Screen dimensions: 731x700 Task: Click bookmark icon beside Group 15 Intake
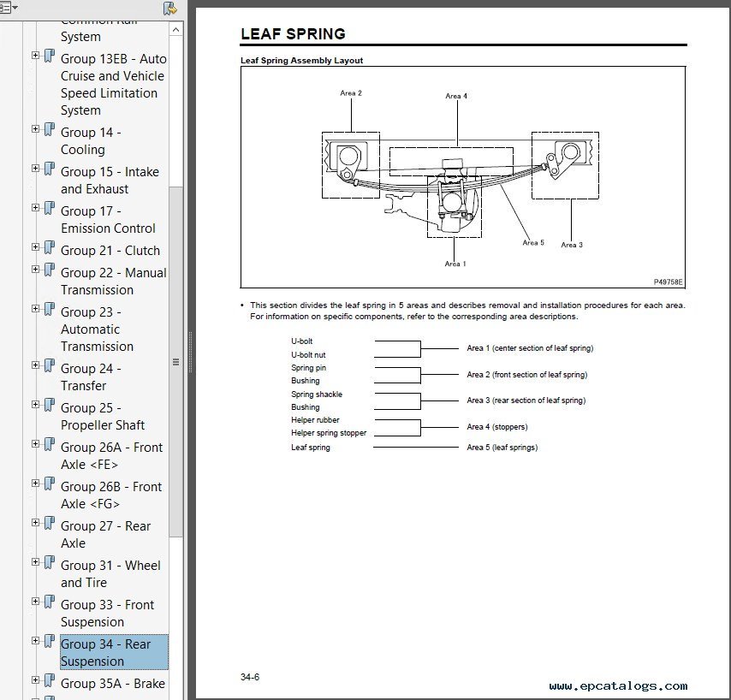(50, 169)
